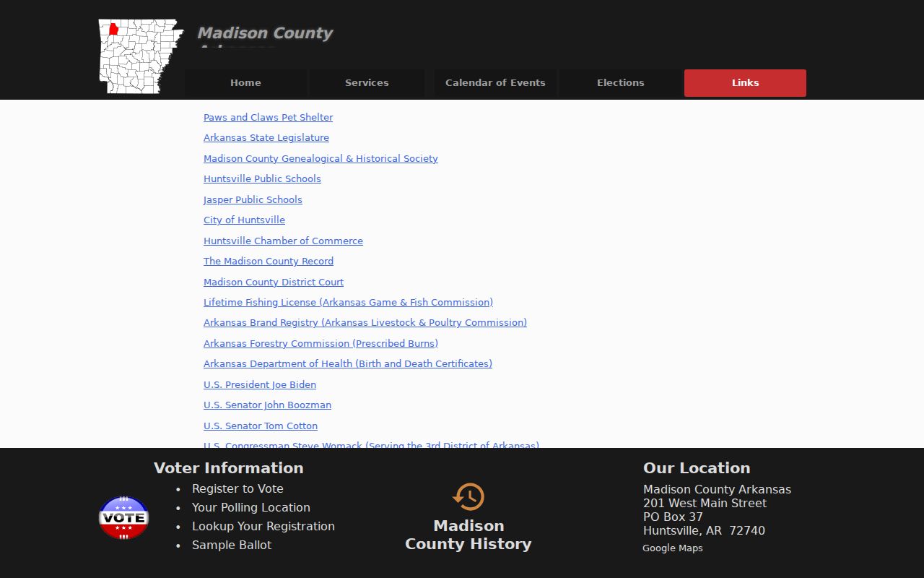This screenshot has width=924, height=578.
Task: Open the Jasper Public Schools link
Action: [x=253, y=199]
